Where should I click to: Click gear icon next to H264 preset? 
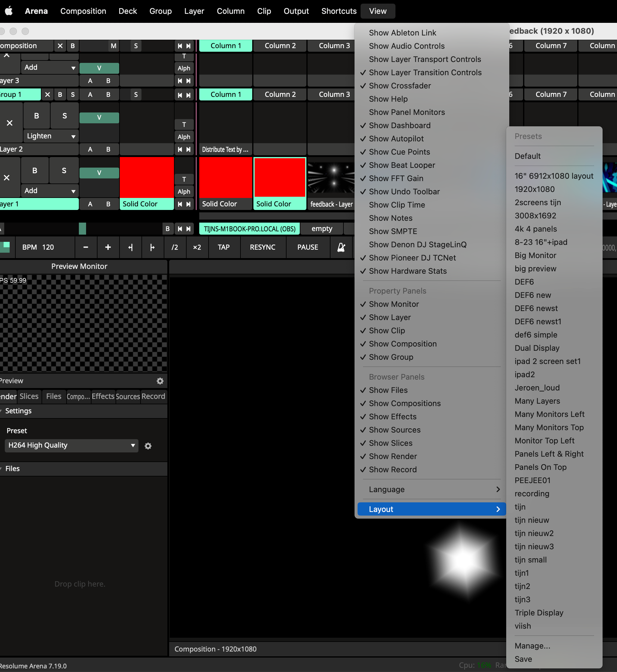(148, 446)
